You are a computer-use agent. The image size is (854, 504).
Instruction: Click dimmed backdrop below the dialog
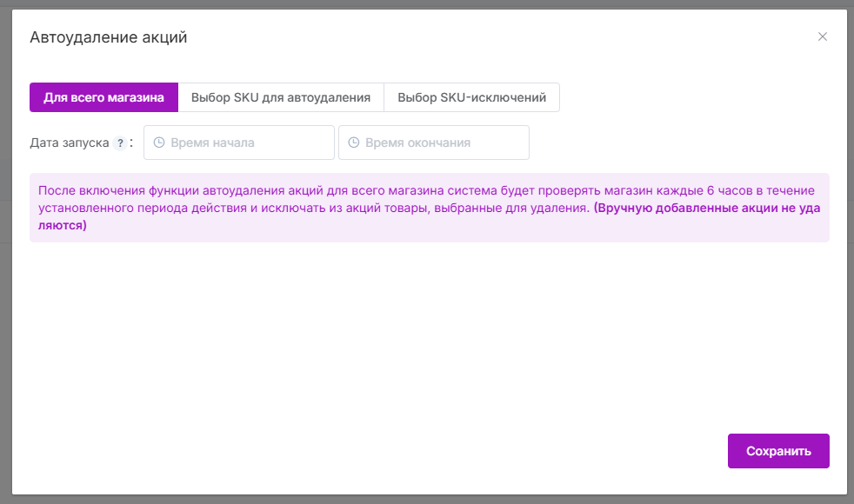click(x=426, y=500)
